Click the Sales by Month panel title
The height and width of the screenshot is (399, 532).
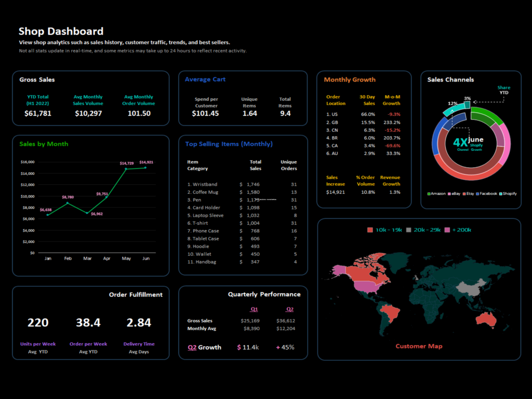tap(44, 144)
